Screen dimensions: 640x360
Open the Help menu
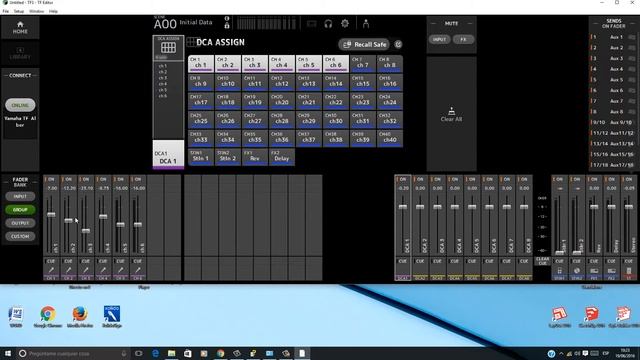[x=53, y=11]
